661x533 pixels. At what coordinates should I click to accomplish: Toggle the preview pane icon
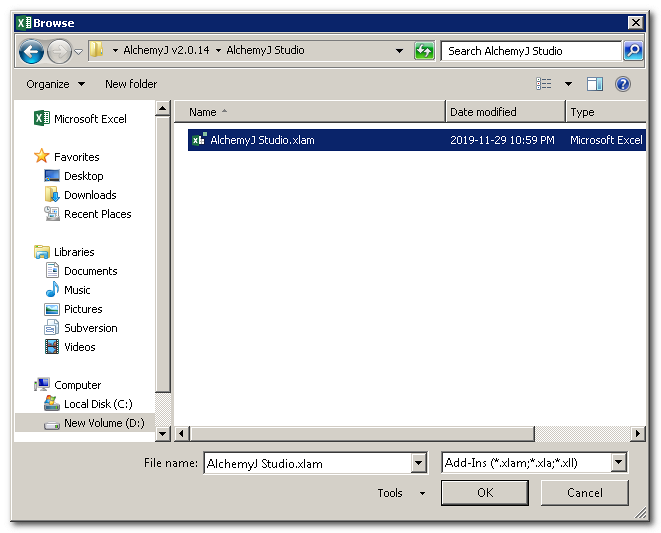click(x=594, y=84)
